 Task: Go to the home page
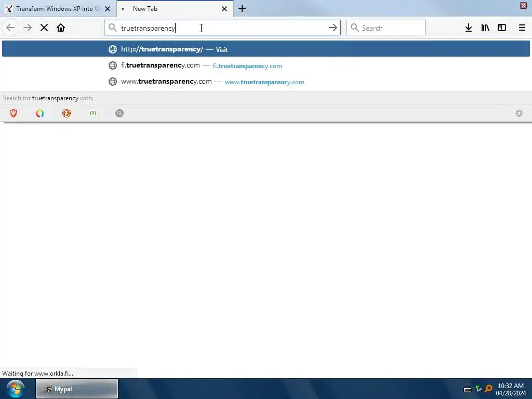[61, 28]
